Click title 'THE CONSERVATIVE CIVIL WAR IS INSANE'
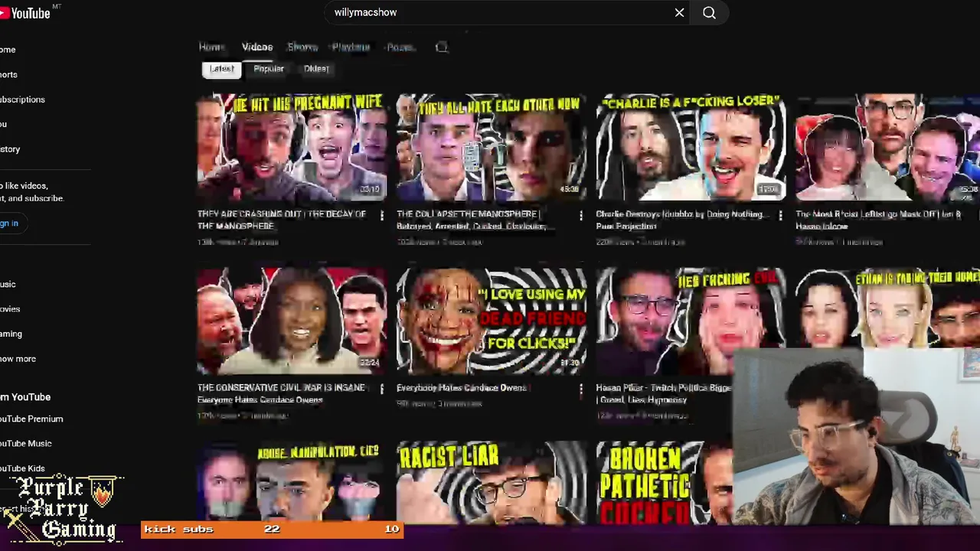Screen dimensions: 980x551 pos(281,393)
